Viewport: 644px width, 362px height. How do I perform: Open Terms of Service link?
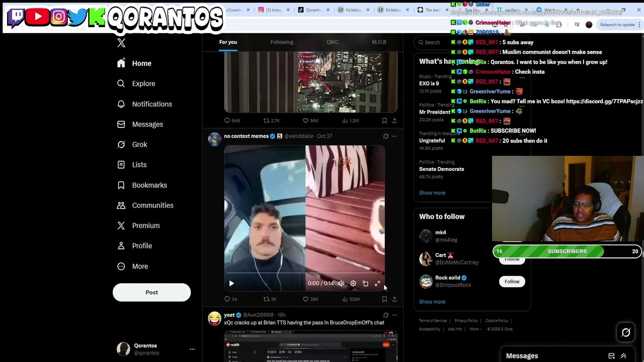(433, 321)
